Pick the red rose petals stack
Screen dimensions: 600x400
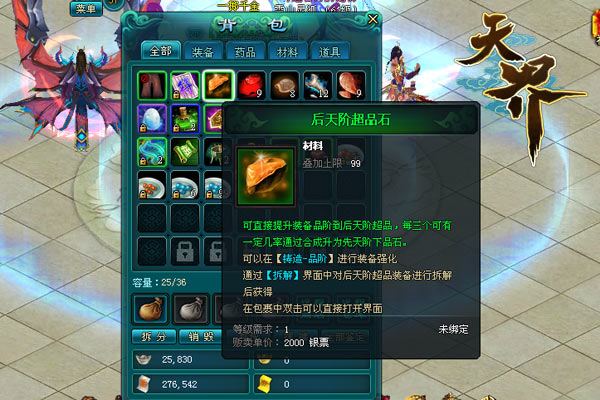tap(251, 85)
